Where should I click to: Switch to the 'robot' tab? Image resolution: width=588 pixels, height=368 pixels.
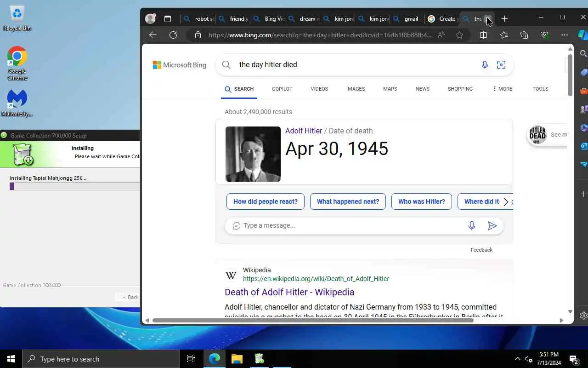click(198, 19)
